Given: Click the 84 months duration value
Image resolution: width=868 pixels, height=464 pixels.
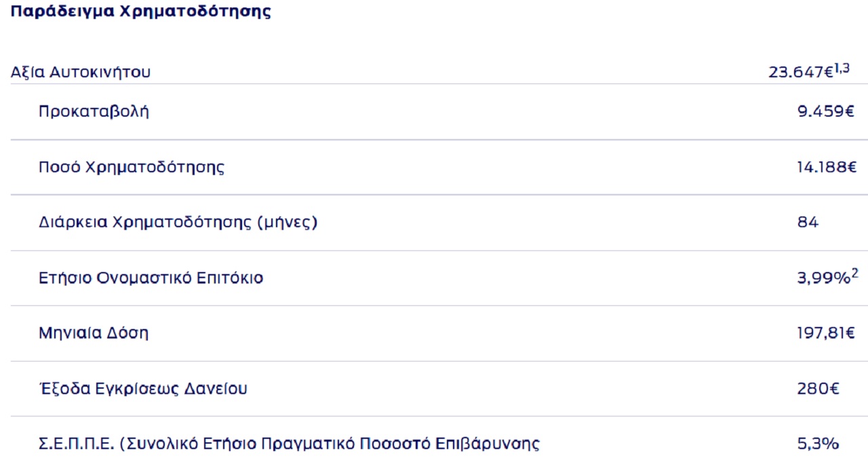Looking at the screenshot, I should pos(808,223).
